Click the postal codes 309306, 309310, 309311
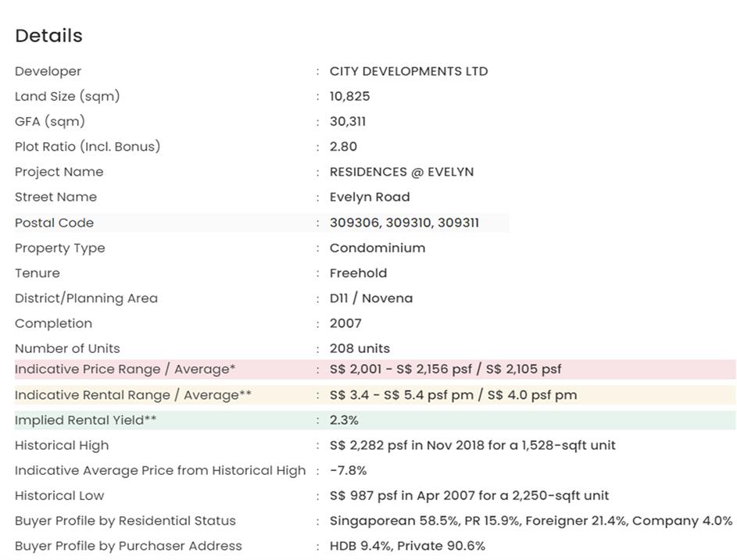 point(404,223)
